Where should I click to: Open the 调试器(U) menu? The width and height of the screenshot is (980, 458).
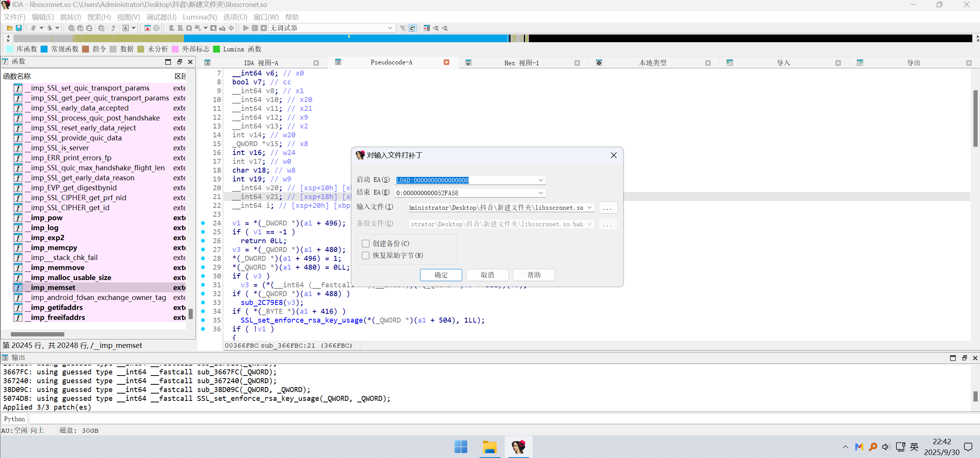[161, 17]
